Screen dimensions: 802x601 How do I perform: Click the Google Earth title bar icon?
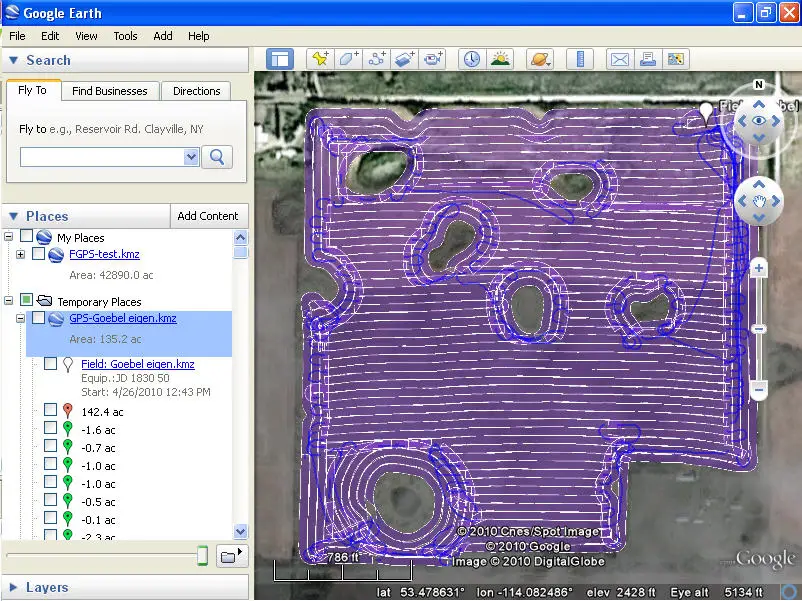(12, 13)
